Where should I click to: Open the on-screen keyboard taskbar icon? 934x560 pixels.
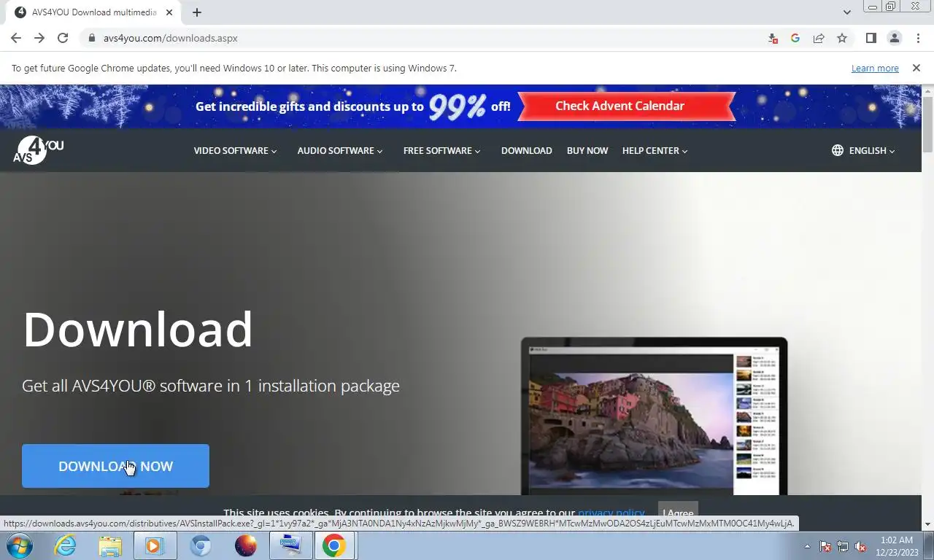click(x=290, y=545)
